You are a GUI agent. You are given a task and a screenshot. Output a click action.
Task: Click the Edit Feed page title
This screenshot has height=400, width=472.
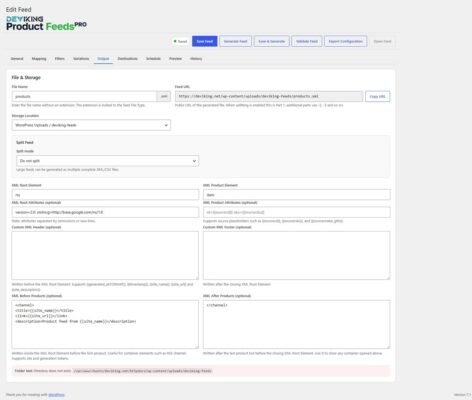point(19,9)
